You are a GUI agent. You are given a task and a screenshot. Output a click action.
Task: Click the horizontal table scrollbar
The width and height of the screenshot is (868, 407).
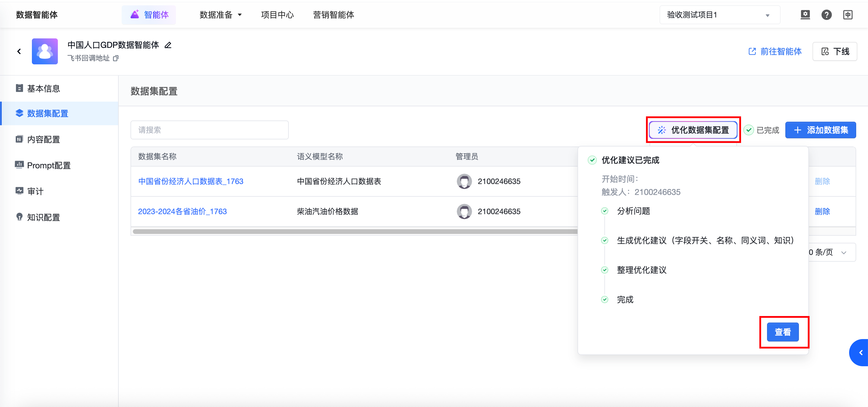(x=354, y=231)
